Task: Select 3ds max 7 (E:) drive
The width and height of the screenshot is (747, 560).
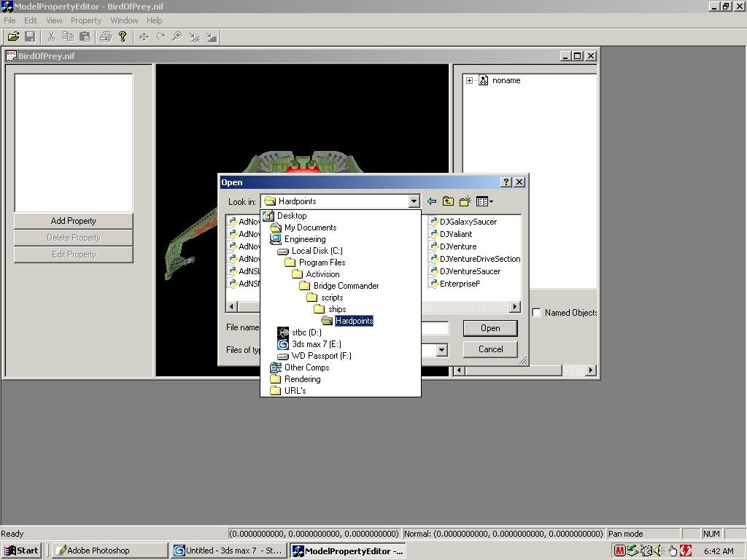Action: click(x=317, y=344)
